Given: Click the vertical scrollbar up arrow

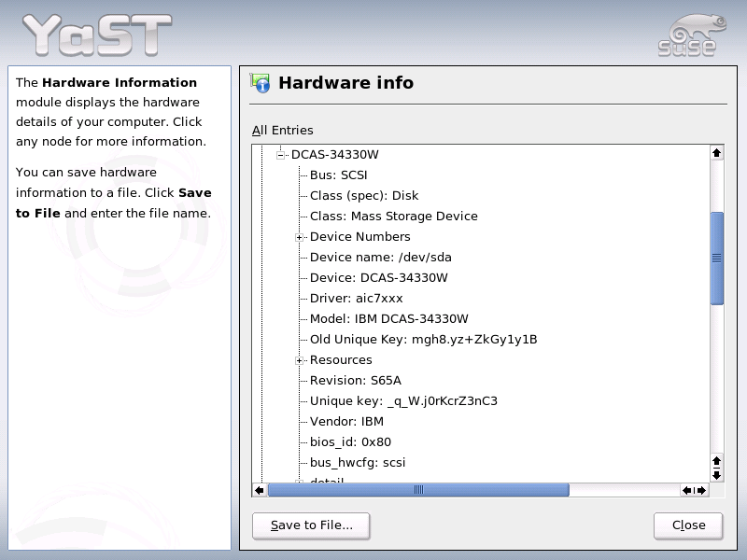Looking at the screenshot, I should [x=716, y=153].
